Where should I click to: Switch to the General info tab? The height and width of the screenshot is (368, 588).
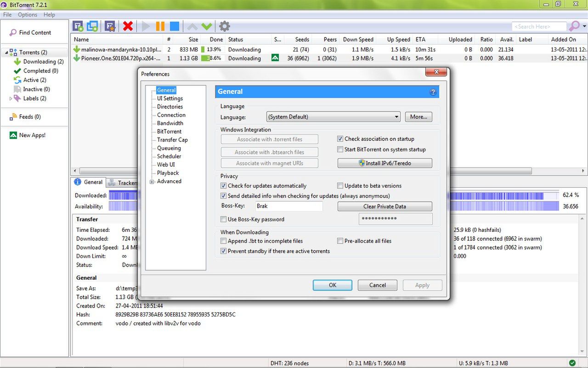click(88, 182)
